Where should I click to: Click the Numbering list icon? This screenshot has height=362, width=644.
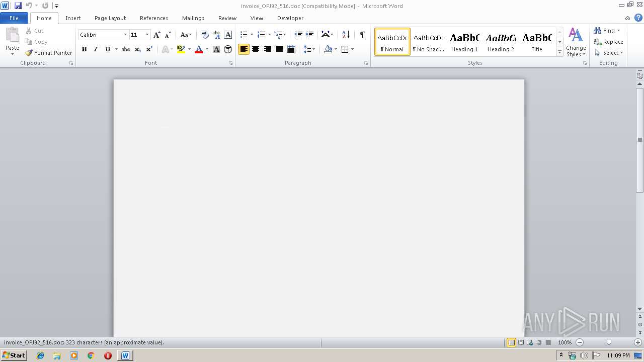(x=261, y=35)
